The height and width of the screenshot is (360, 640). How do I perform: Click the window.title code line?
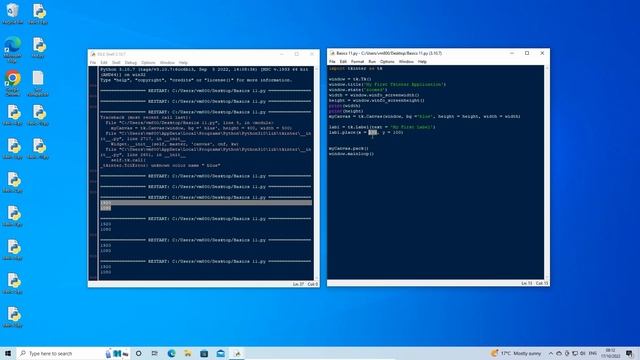click(x=387, y=84)
